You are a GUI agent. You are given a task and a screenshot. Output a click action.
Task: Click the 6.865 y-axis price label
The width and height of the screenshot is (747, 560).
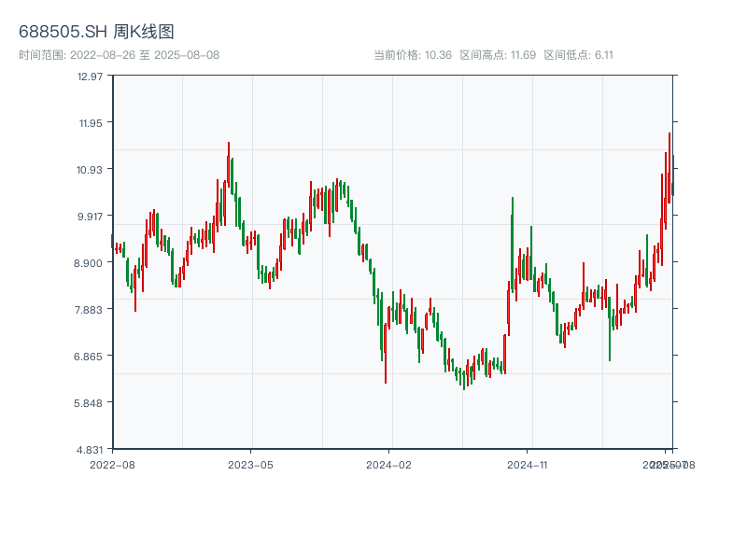pos(90,356)
